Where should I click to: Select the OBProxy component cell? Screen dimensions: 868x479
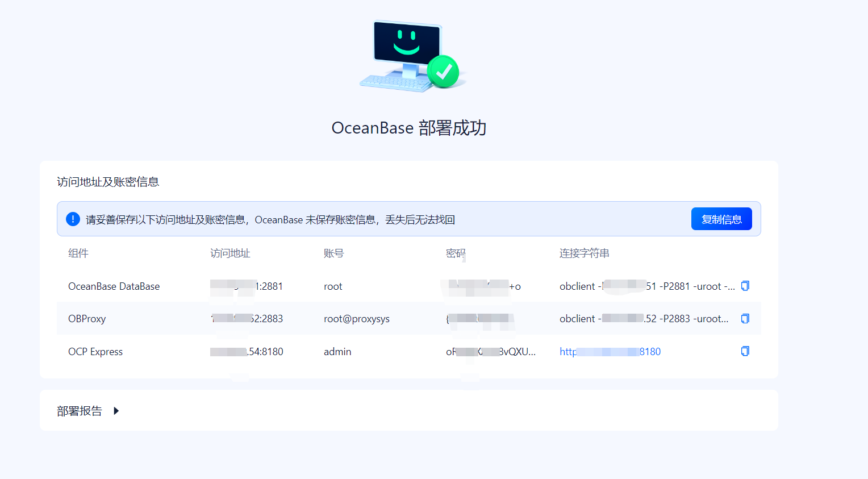tap(87, 319)
